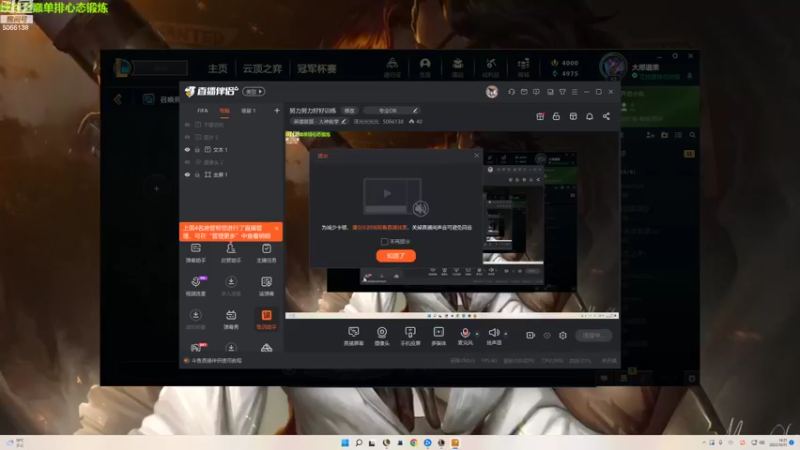Edit the 专业OB field with pencil
This screenshot has height=450, width=800.
415,110
